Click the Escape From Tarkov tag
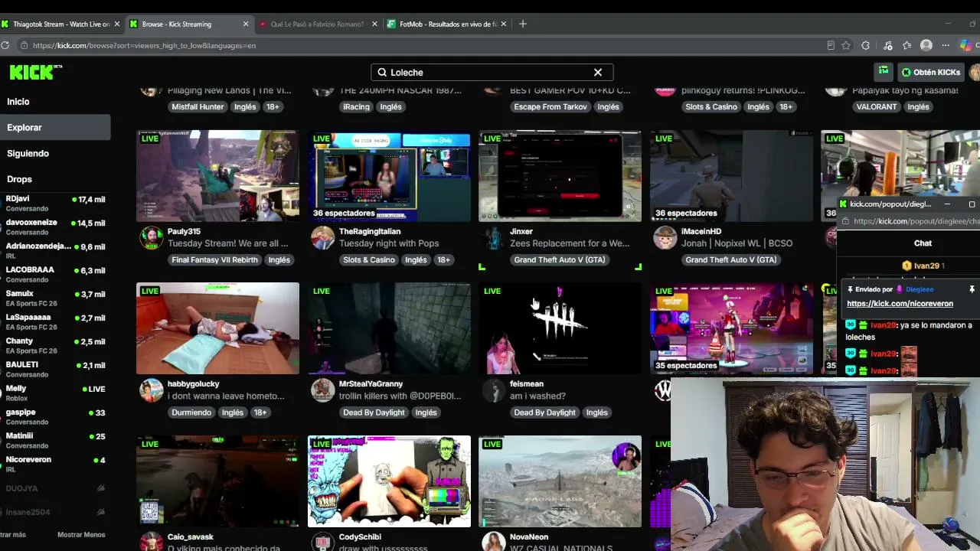The height and width of the screenshot is (551, 980). [x=550, y=106]
